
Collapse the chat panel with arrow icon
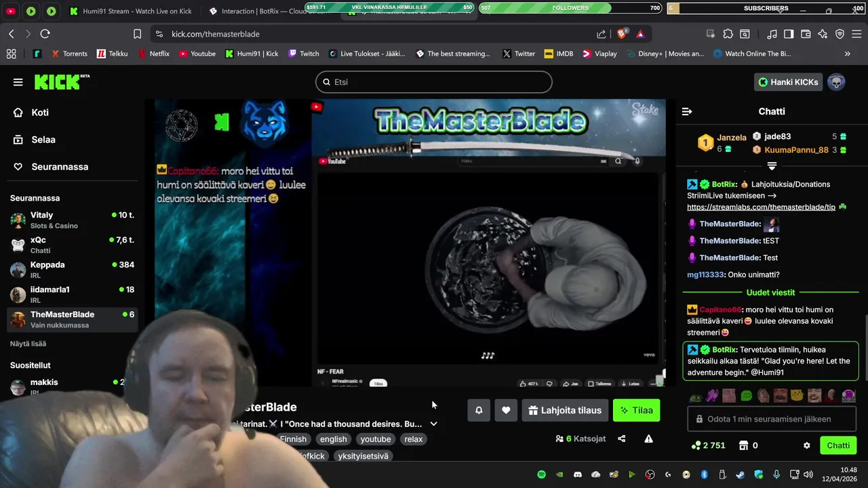[687, 111]
